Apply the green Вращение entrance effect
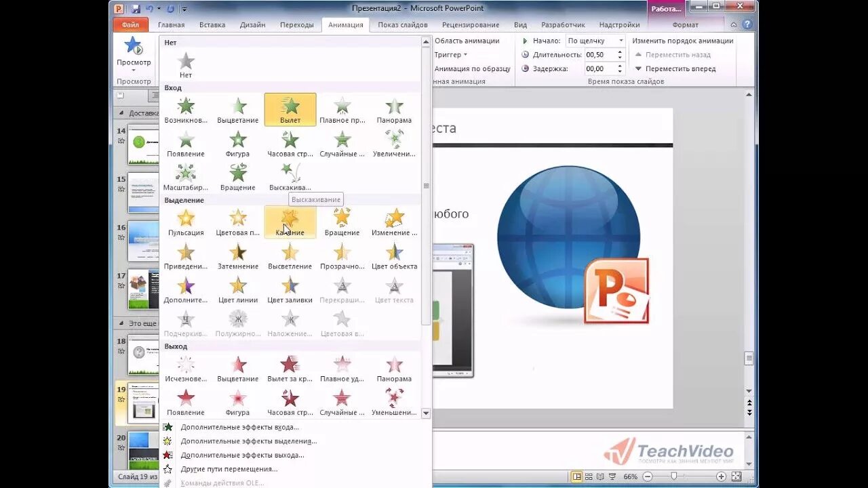 (x=238, y=177)
